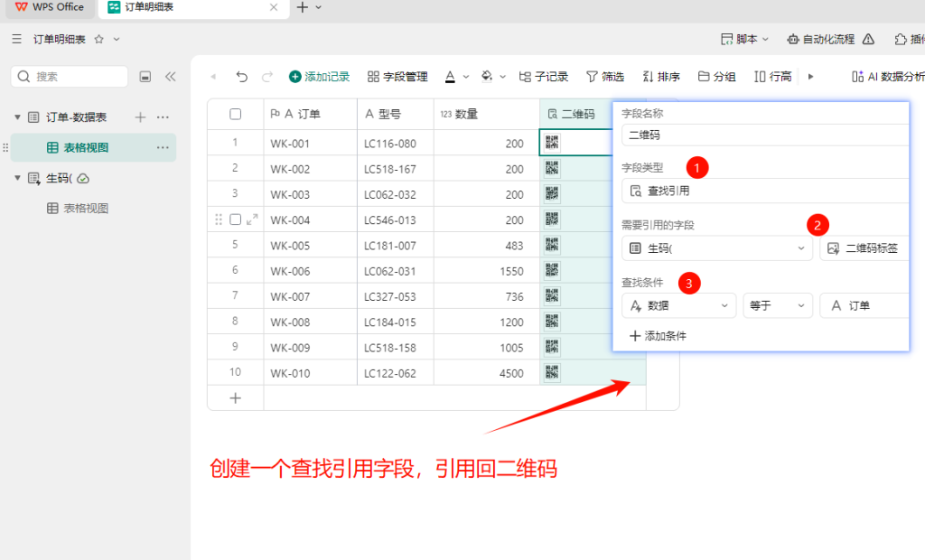The height and width of the screenshot is (560, 925).
Task: Expand the WK-004 record
Action: (252, 219)
